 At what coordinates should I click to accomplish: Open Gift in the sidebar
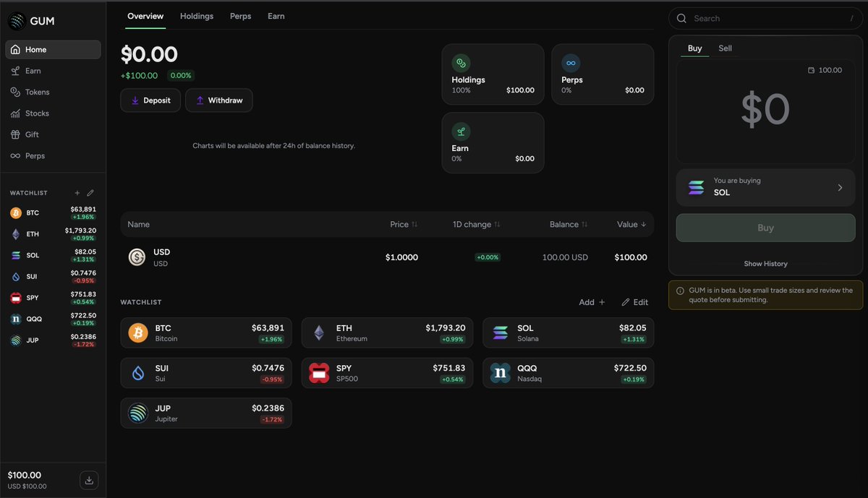[53, 134]
